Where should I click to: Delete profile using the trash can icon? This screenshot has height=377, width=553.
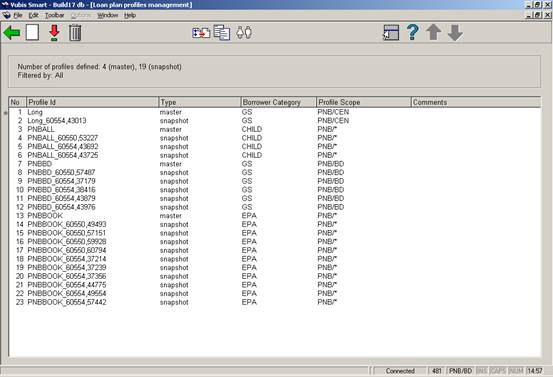75,33
